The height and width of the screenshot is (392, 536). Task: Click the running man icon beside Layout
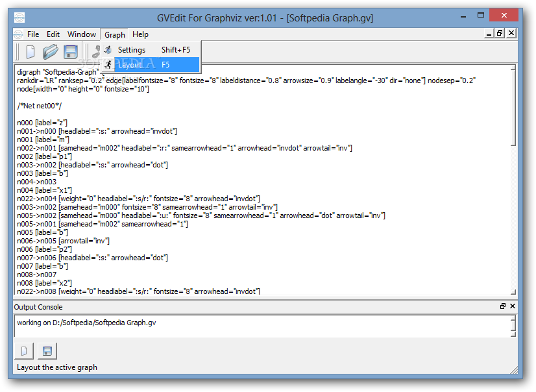click(108, 65)
